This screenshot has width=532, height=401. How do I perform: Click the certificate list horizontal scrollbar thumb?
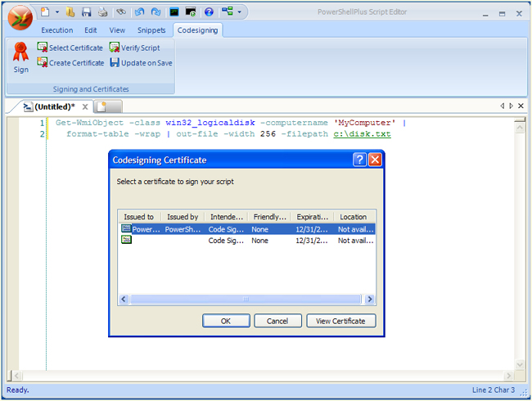tap(246, 300)
